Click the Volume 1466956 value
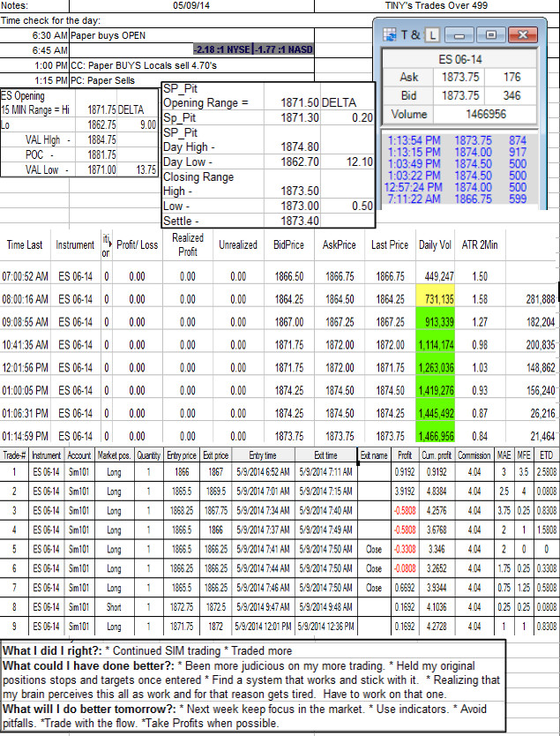 485,114
